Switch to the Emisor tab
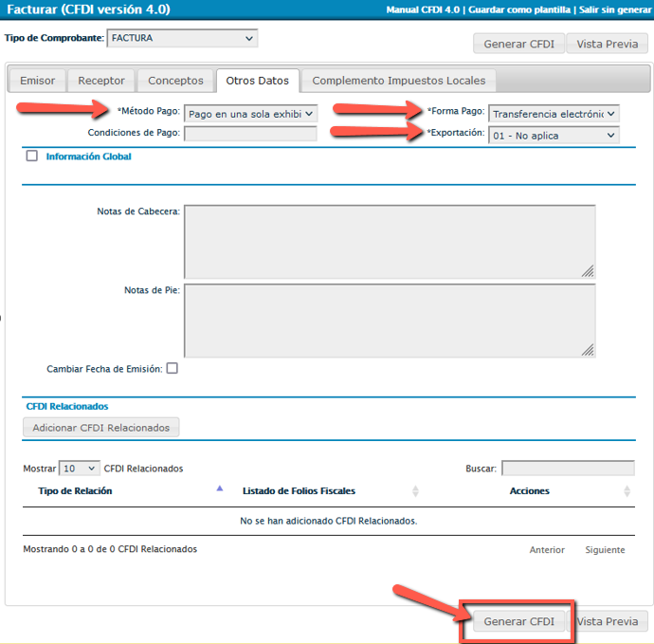 click(38, 81)
